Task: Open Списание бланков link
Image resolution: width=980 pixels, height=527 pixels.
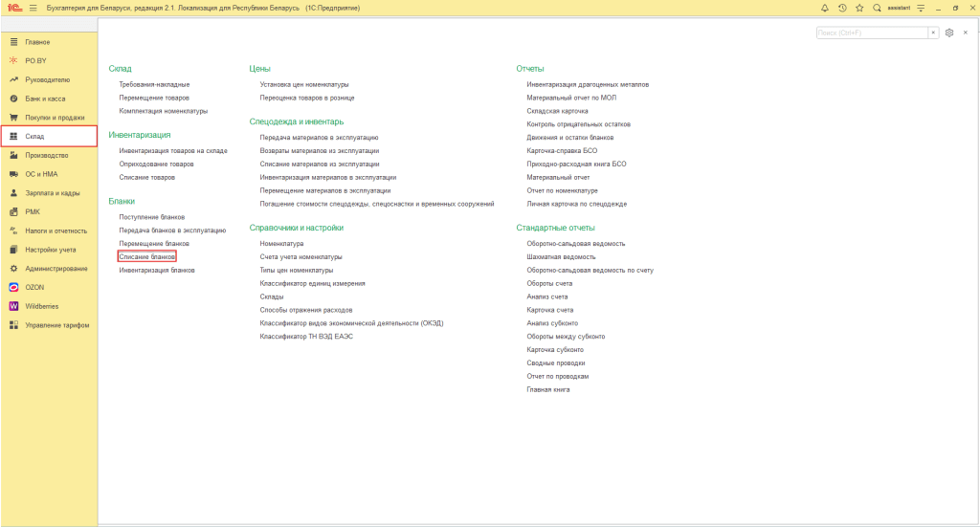Action: click(146, 256)
